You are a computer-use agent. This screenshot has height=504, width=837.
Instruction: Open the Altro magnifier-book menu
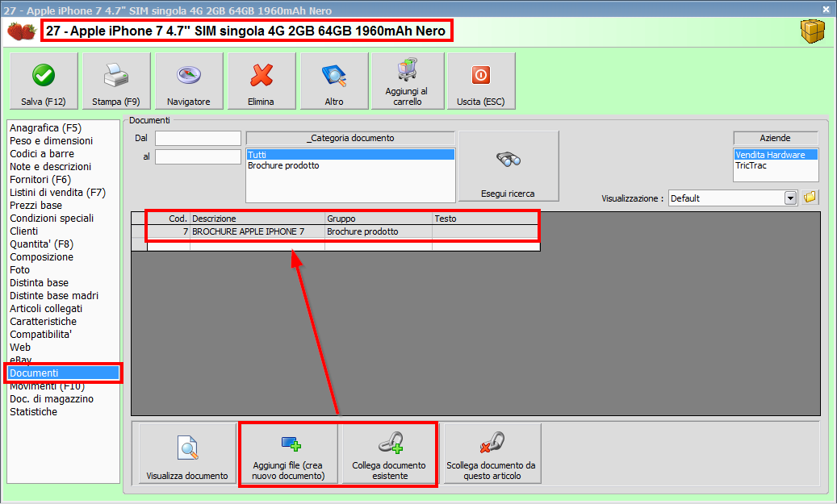click(x=334, y=81)
